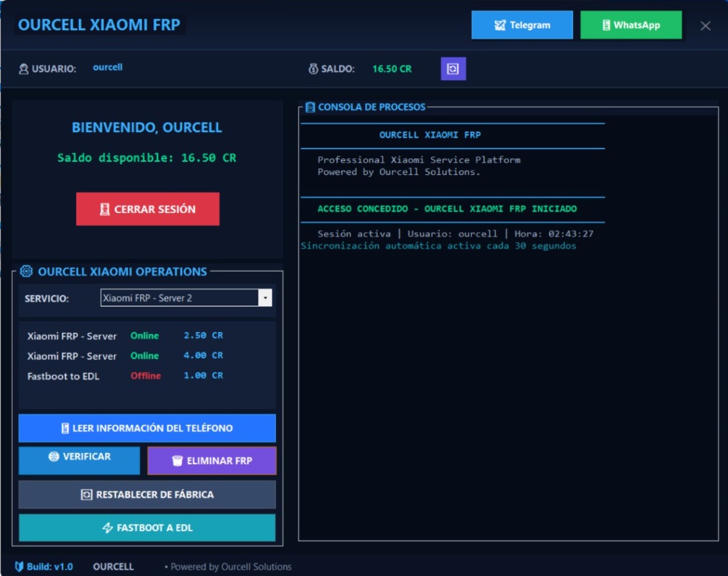Viewport: 728px width, 576px height.
Task: Log out with Cerrar Sesión
Action: tap(148, 209)
